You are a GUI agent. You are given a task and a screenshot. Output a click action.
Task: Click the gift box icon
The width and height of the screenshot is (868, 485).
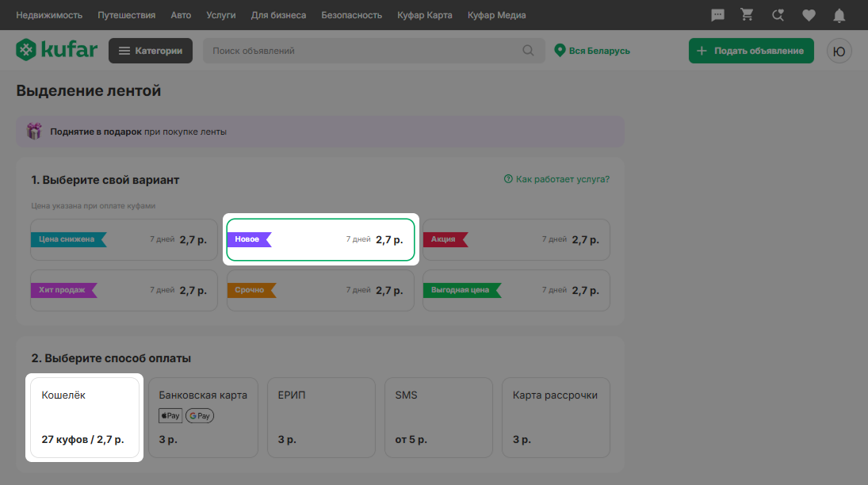pos(34,132)
